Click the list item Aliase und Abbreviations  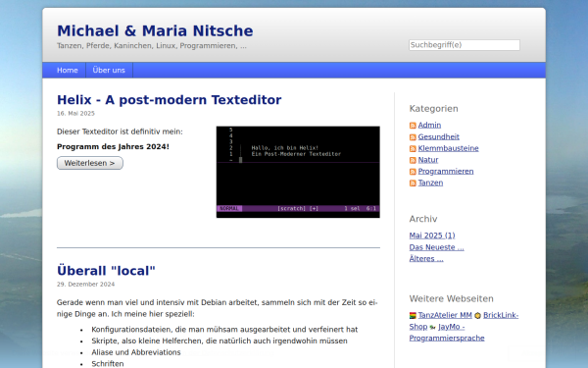coord(136,352)
